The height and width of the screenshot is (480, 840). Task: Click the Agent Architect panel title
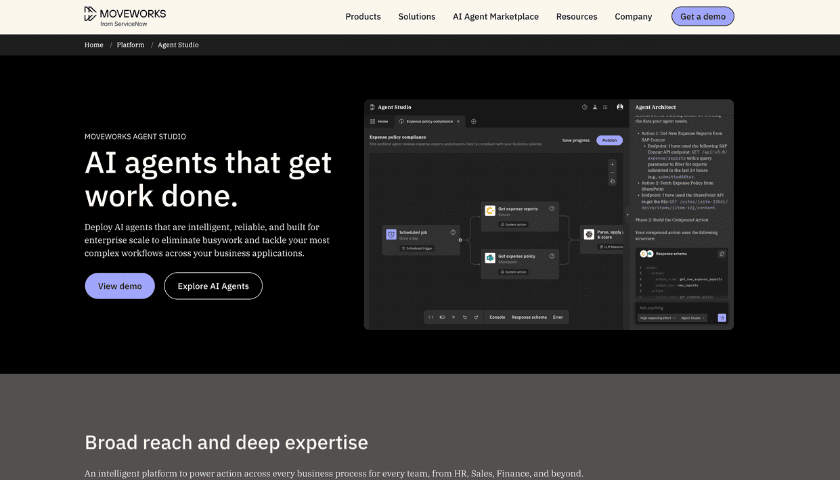(x=655, y=107)
